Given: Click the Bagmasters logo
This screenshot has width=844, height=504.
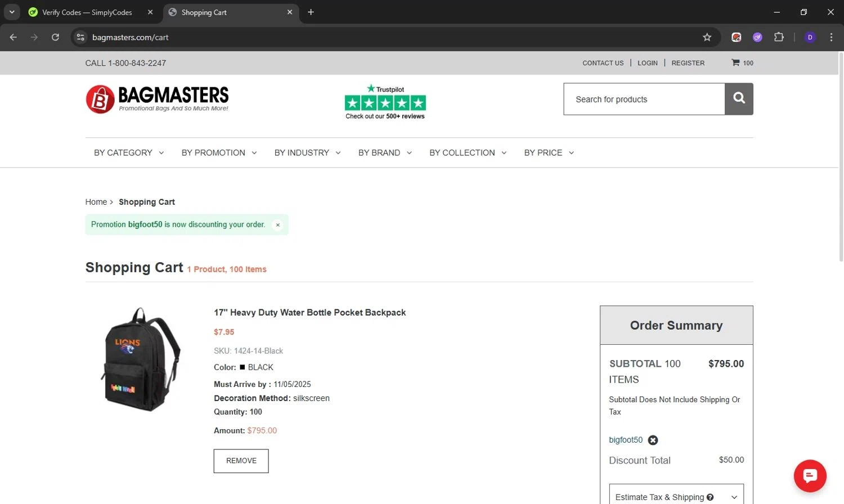Looking at the screenshot, I should [x=157, y=99].
